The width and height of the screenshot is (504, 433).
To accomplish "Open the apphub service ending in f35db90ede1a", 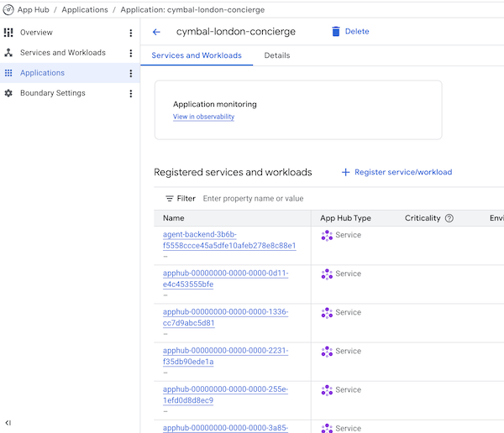I will point(226,356).
